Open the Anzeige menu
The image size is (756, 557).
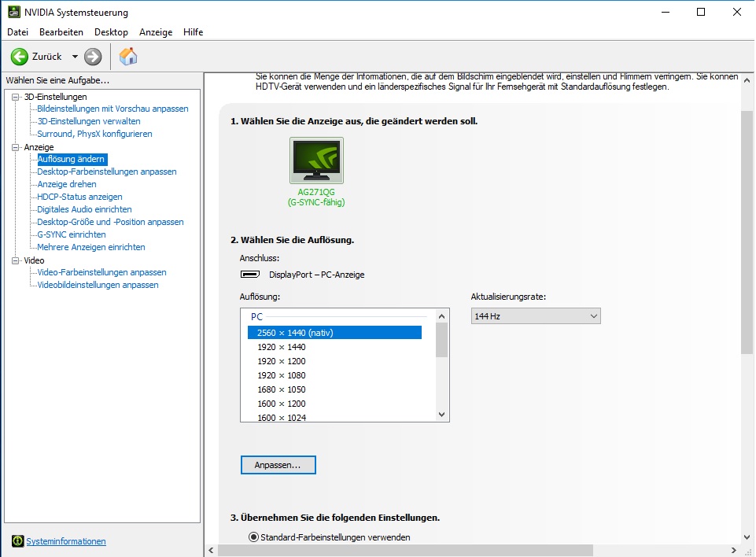156,31
